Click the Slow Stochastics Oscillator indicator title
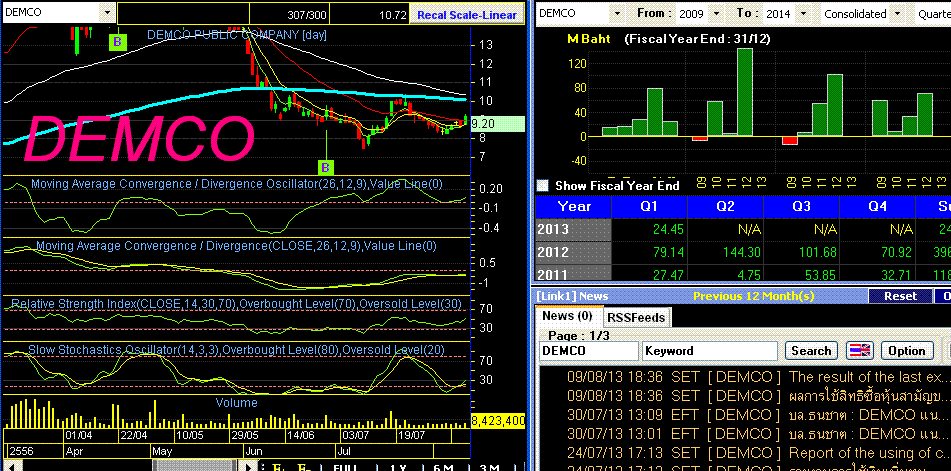 click(237, 350)
